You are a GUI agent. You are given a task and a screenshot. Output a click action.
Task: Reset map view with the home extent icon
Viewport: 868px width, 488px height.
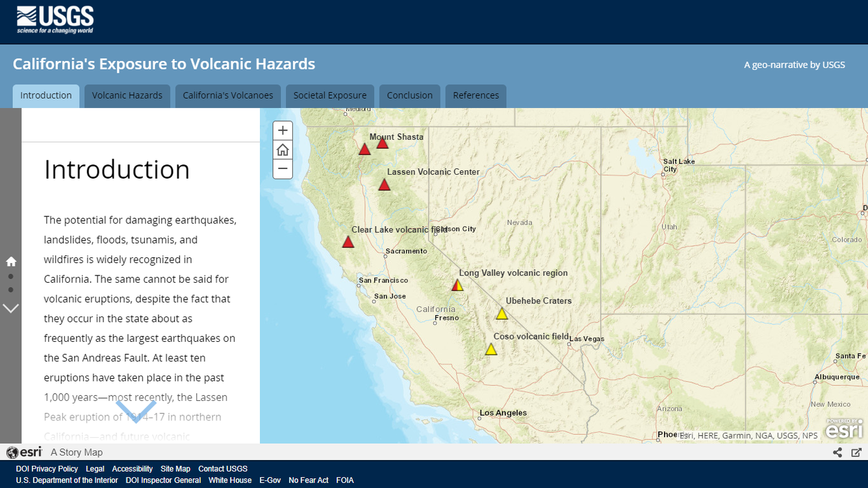click(283, 149)
